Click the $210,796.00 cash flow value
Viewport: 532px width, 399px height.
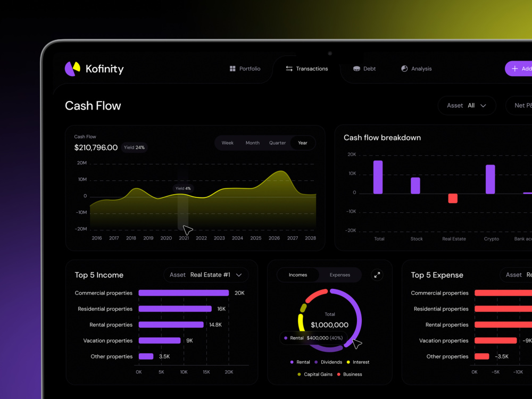pos(96,147)
